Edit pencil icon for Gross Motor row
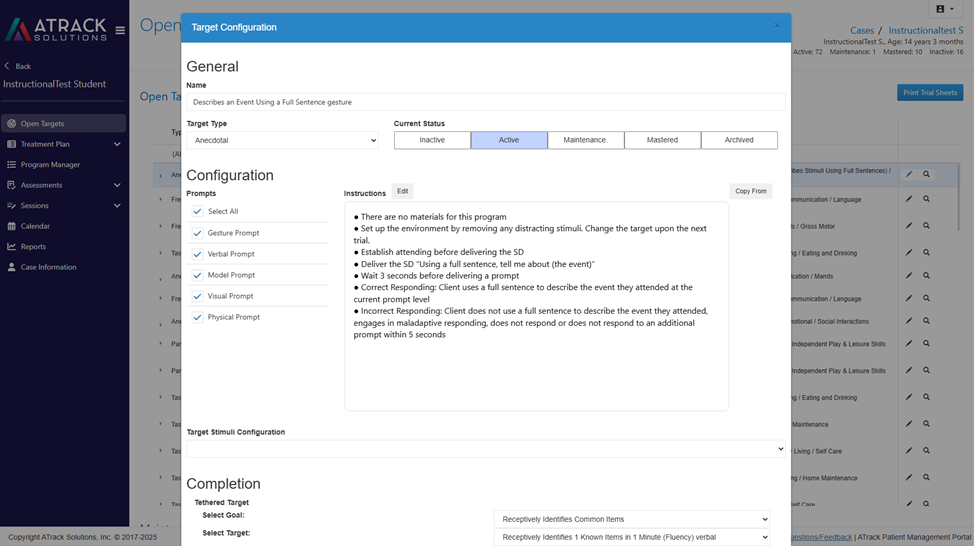This screenshot has height=546, width=975. coord(908,226)
